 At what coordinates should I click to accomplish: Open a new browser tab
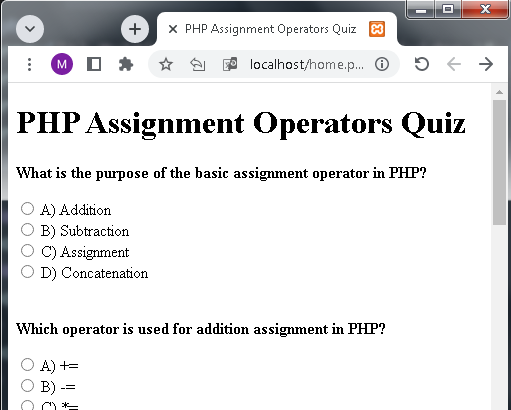(x=135, y=29)
